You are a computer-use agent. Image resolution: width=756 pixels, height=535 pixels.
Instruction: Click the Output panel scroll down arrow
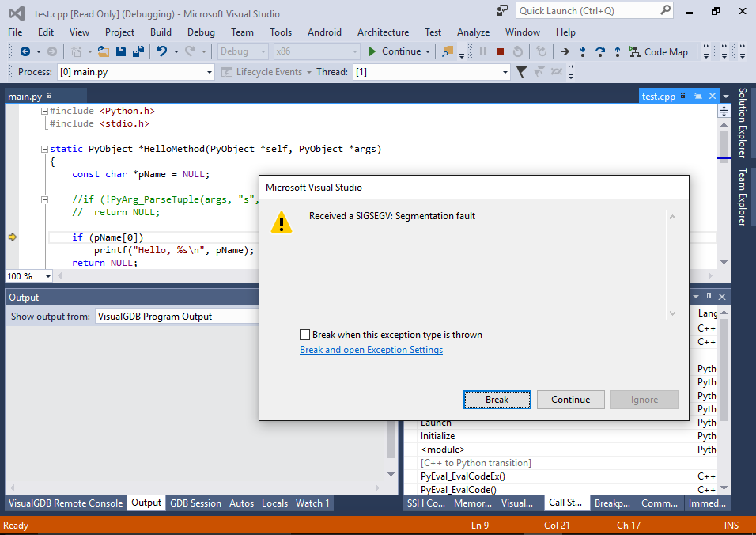pyautogui.click(x=391, y=474)
